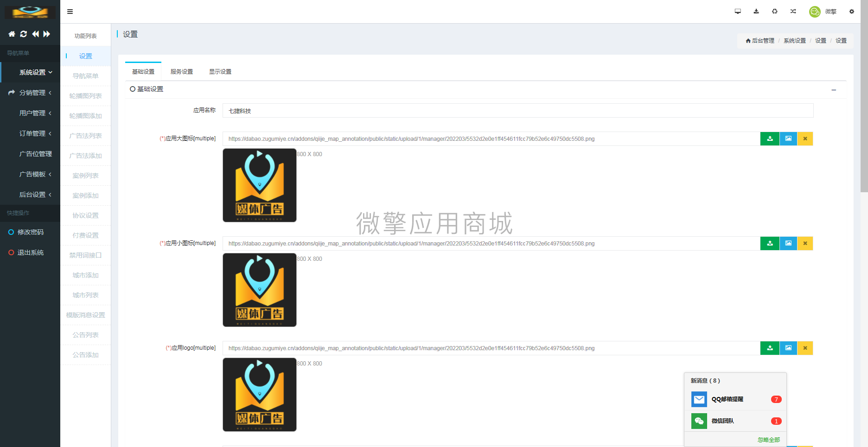Click the 应用logo preview thumbnail

[260, 395]
